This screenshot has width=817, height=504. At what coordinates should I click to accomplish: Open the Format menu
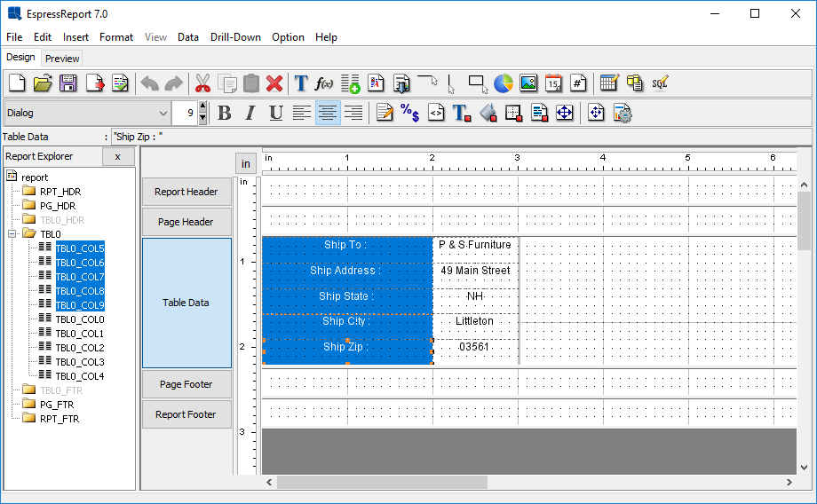tap(116, 37)
